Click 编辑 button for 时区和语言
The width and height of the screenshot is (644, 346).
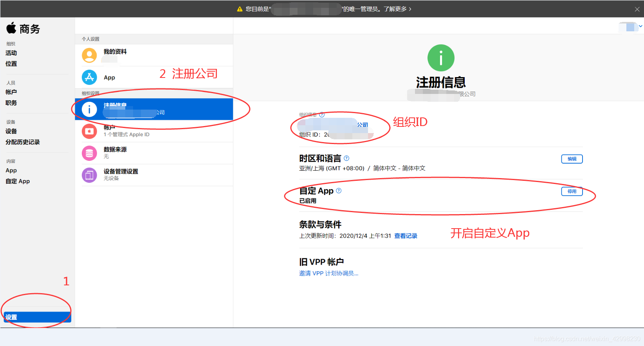[x=572, y=159]
